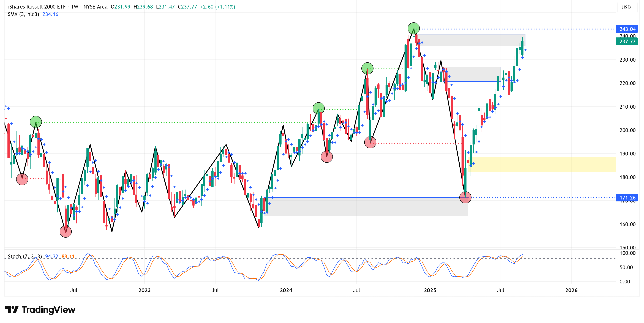Click the lowest red circle marker near 156
644x323 pixels.
[66, 231]
